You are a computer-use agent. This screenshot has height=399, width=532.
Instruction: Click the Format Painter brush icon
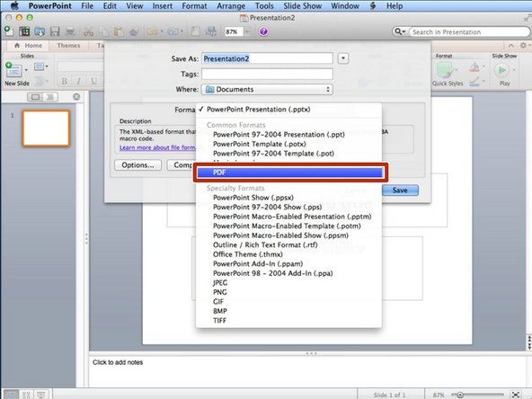(x=135, y=31)
